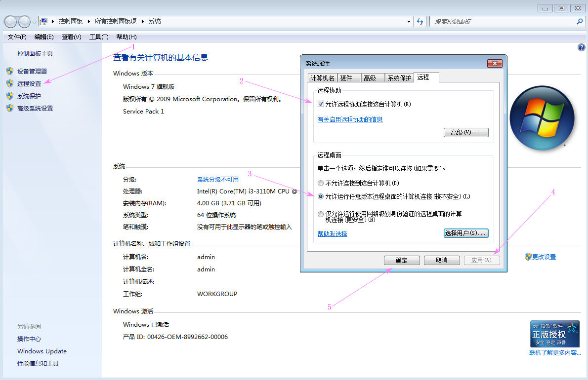The height and width of the screenshot is (380, 588).
Task: Open the address bar dropdown arrow
Action: [x=408, y=21]
